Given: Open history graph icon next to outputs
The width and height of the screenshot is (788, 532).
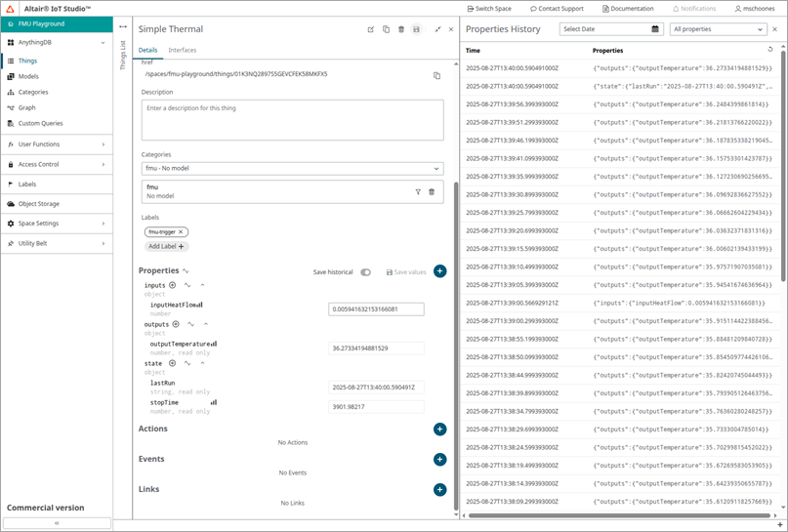Looking at the screenshot, I should coord(190,324).
